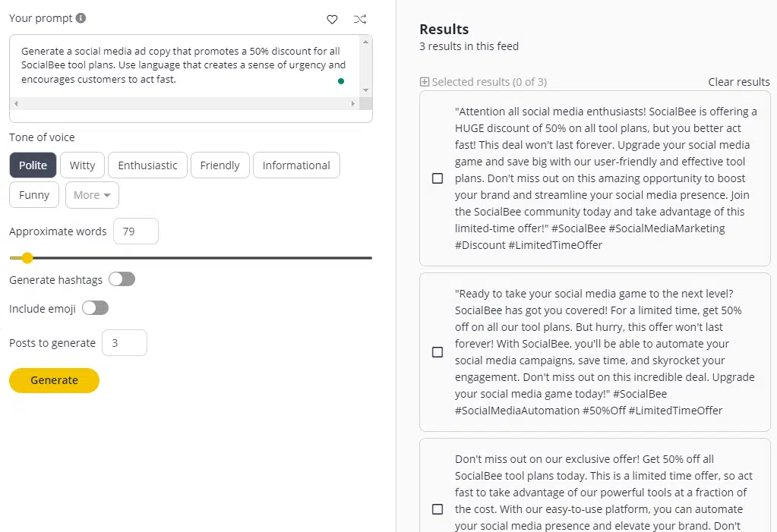This screenshot has width=777, height=532.
Task: Select the Funny tone
Action: [x=34, y=195]
